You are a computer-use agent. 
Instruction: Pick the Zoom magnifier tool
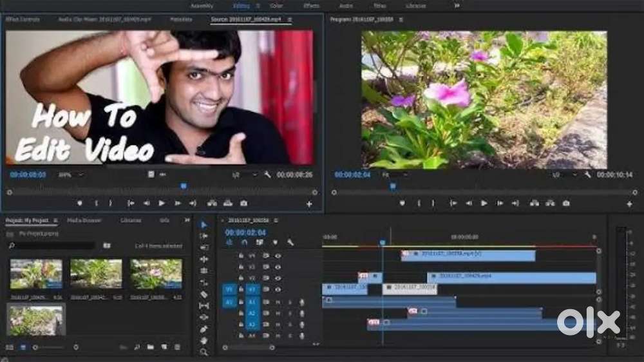[204, 352]
